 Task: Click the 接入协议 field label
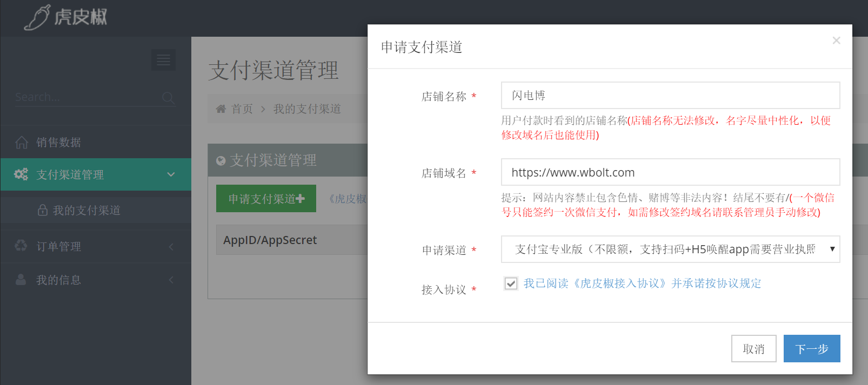(x=444, y=289)
